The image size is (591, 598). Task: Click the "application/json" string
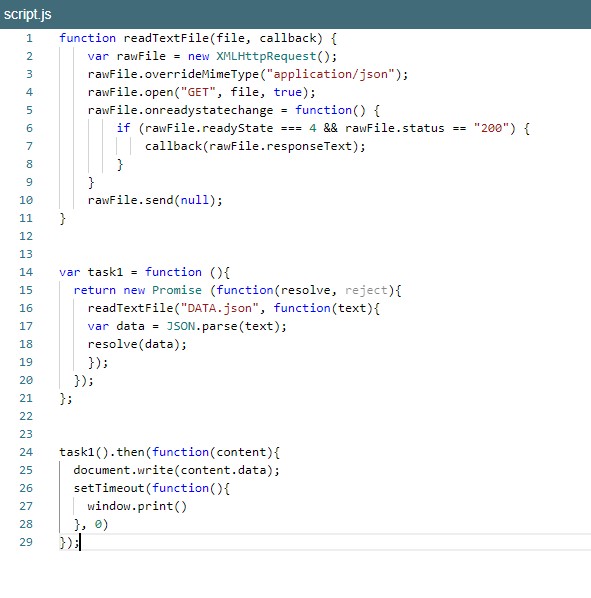tap(330, 74)
